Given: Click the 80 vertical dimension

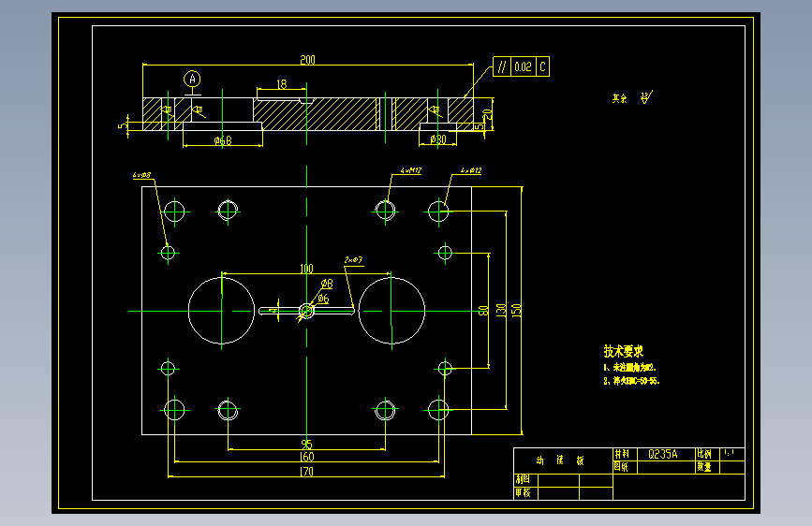Looking at the screenshot, I should tap(483, 311).
